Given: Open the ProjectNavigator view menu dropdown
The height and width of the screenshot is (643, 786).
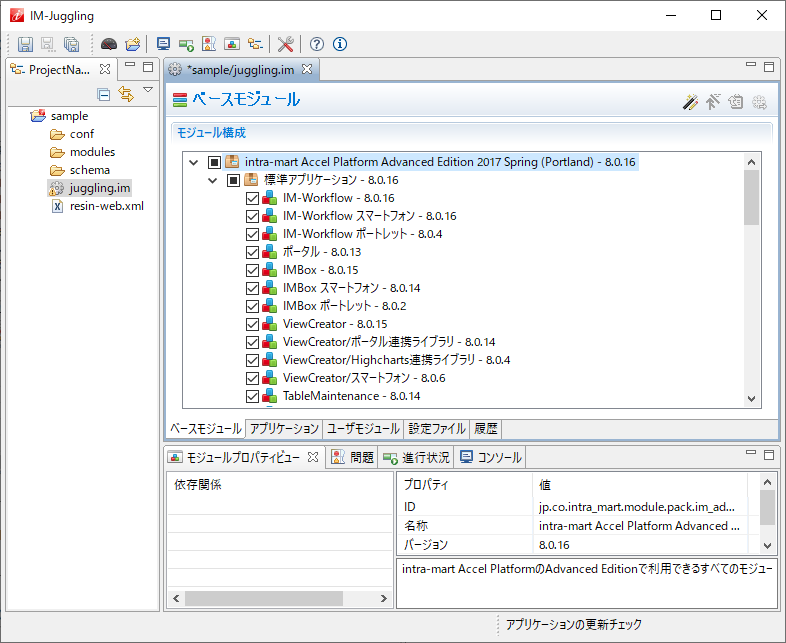Looking at the screenshot, I should (148, 90).
